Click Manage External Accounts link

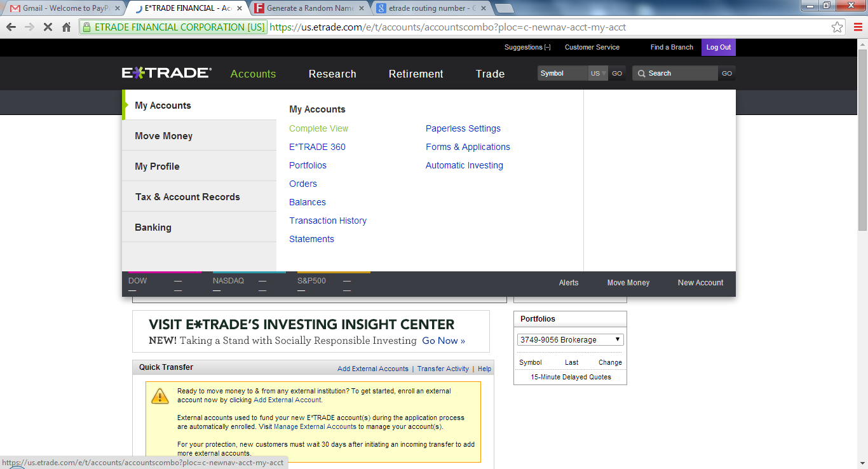315,426
